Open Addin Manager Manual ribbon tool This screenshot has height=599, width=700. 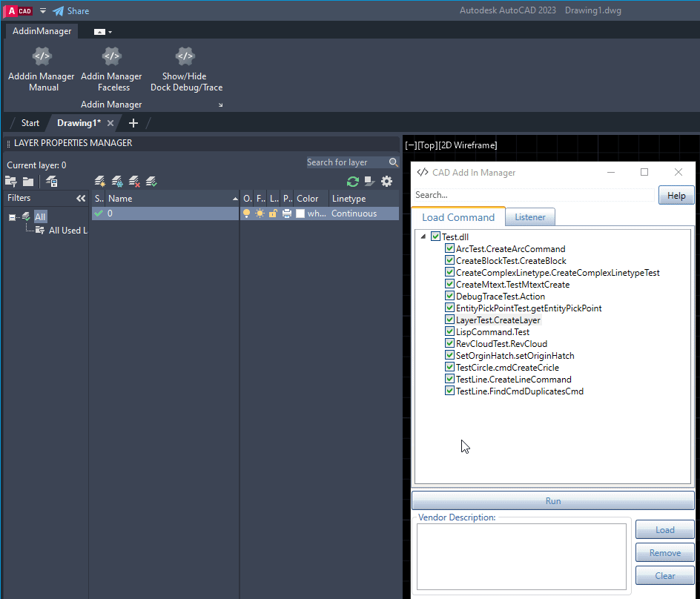[x=42, y=69]
